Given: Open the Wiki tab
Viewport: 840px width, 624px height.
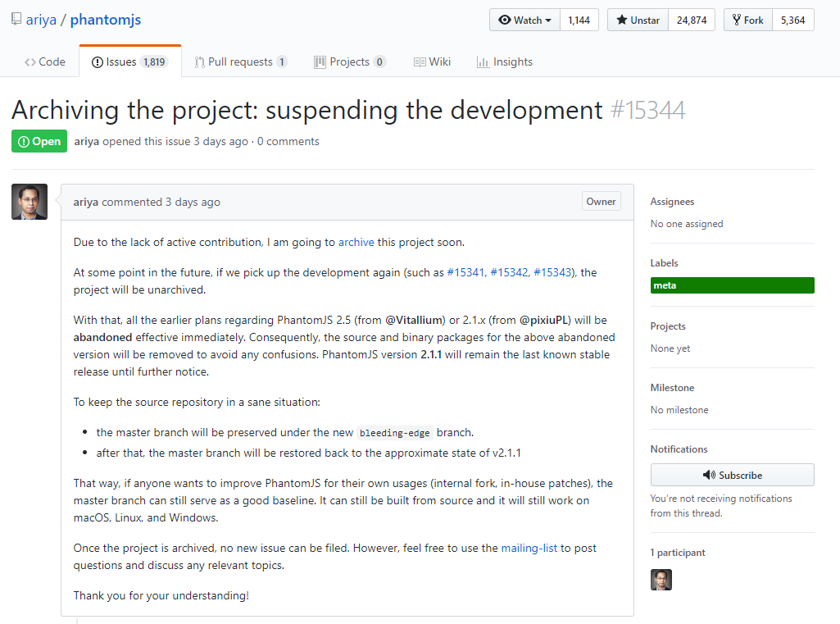Looking at the screenshot, I should [432, 61].
